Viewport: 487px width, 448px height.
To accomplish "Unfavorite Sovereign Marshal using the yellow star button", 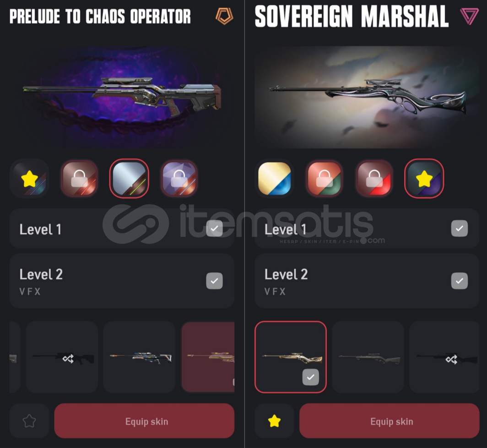I will [x=274, y=421].
